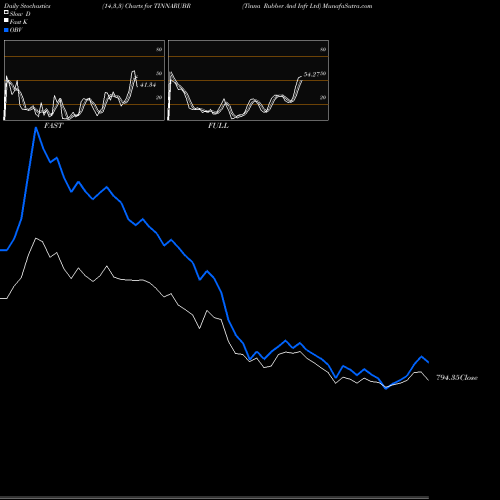Click the '794.35 Close' price label

click(x=457, y=378)
